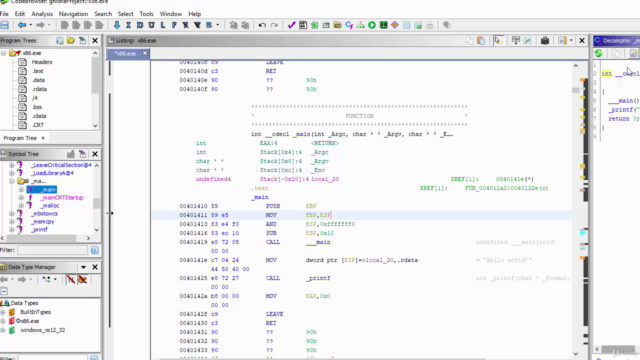Open the Analysis menu
Viewport: 640px width, 360px height.
[x=42, y=14]
